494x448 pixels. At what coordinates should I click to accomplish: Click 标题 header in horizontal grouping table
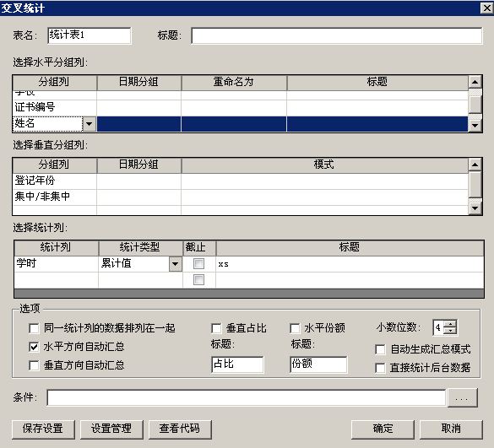point(377,83)
